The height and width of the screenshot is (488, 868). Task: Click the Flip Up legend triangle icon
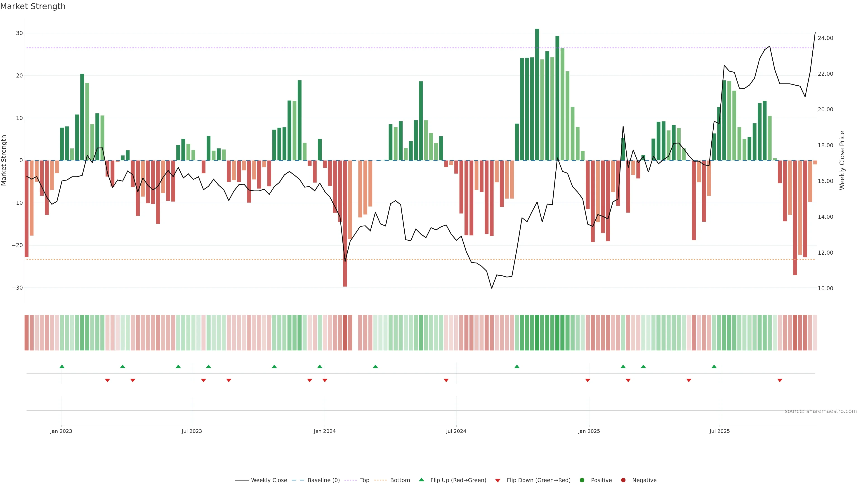(x=421, y=480)
